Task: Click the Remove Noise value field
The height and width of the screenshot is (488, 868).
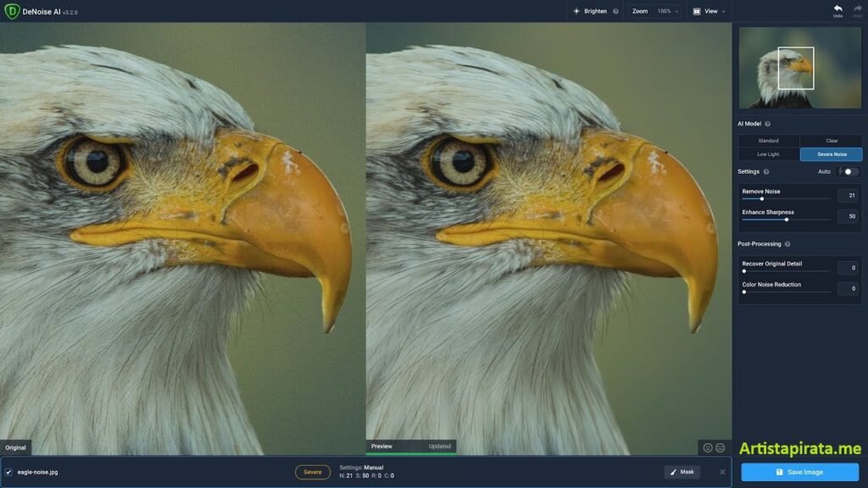Action: [848, 196]
